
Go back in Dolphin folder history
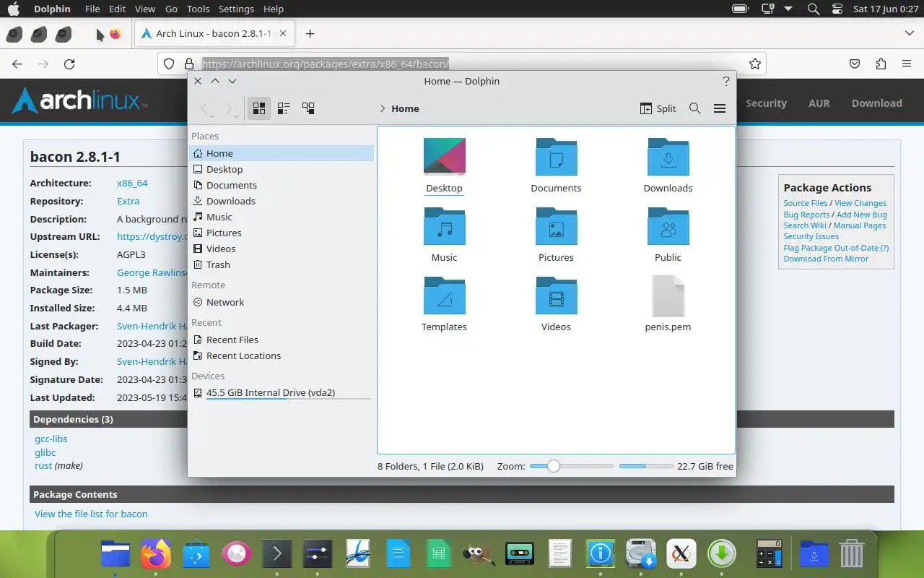click(206, 108)
